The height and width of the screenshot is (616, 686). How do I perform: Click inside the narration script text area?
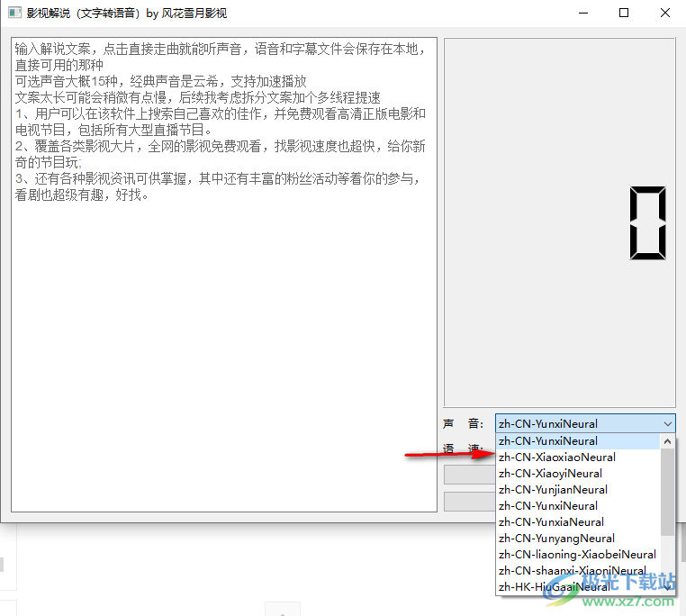point(223,360)
